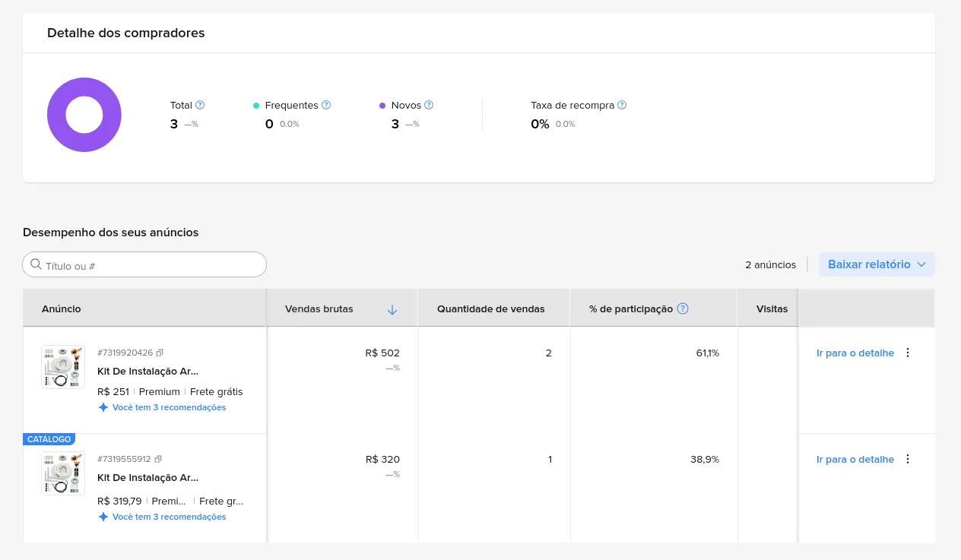Click the title of listing #7319920426
The height and width of the screenshot is (560, 961).
(147, 371)
